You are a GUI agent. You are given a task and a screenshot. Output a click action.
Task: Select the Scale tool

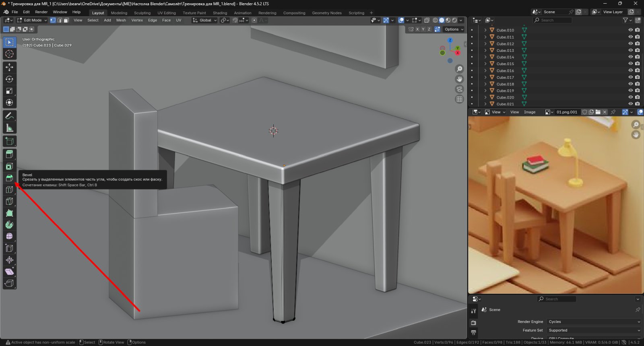[10, 91]
